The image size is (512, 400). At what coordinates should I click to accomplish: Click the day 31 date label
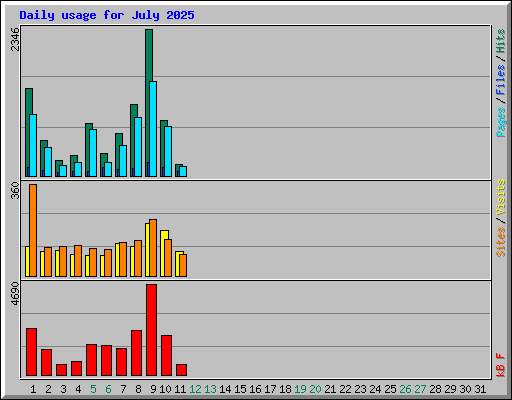(x=480, y=389)
